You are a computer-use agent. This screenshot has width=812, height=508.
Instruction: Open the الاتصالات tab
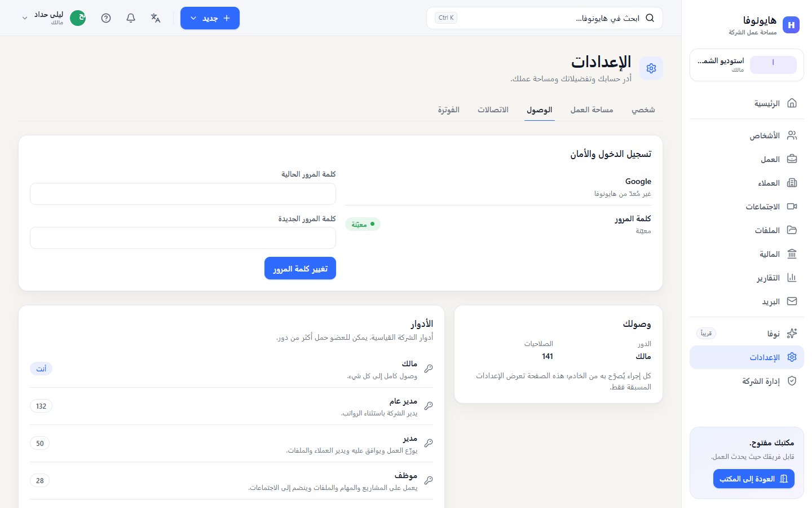click(493, 110)
